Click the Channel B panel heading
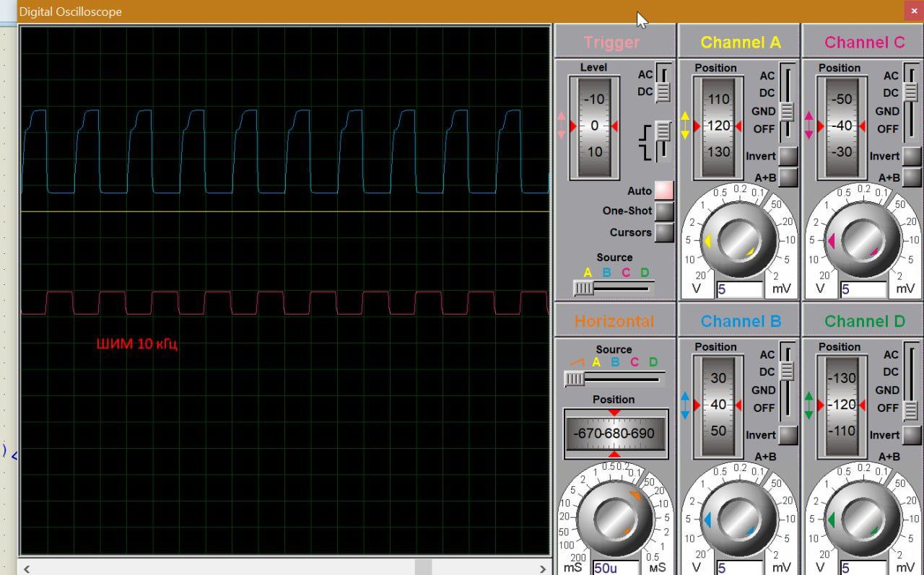 click(741, 322)
